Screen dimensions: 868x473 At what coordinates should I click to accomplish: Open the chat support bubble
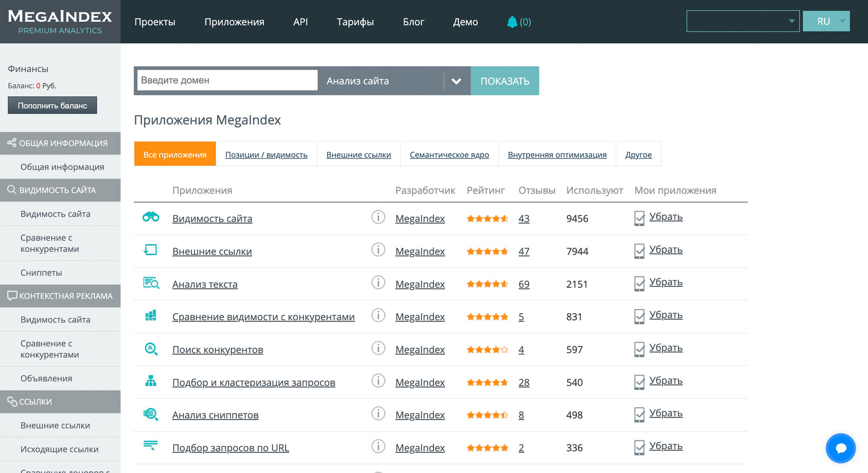click(x=841, y=448)
